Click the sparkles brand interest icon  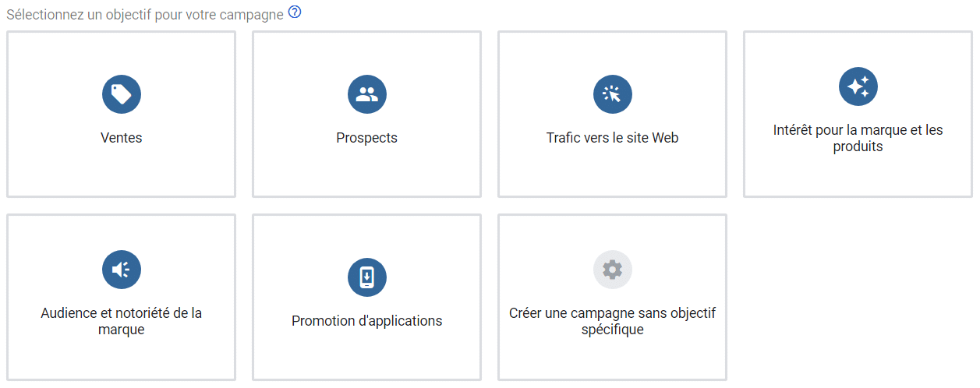click(x=858, y=86)
